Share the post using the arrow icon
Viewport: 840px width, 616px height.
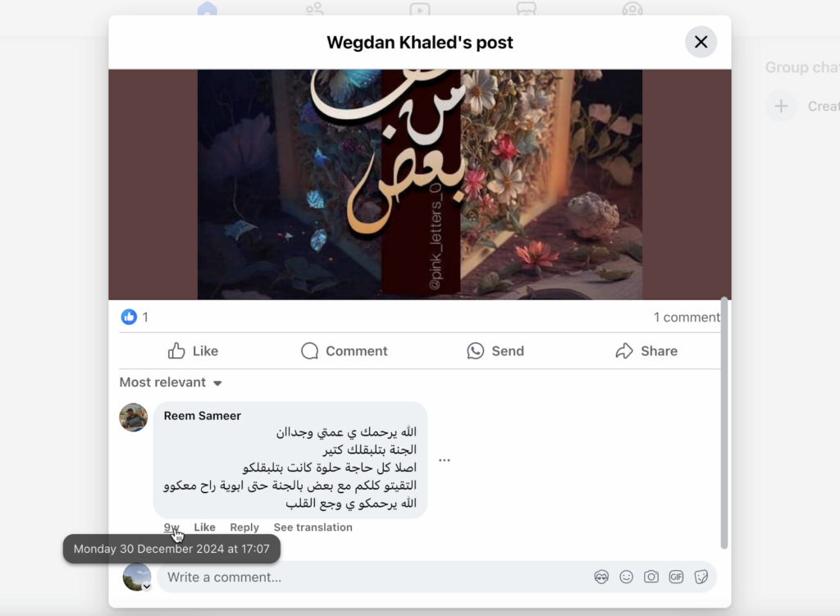click(646, 351)
